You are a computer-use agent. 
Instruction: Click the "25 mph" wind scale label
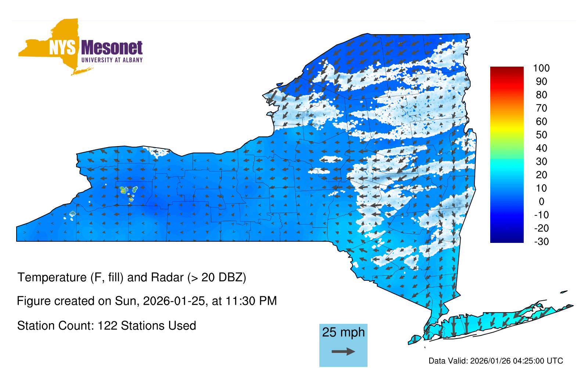343,332
